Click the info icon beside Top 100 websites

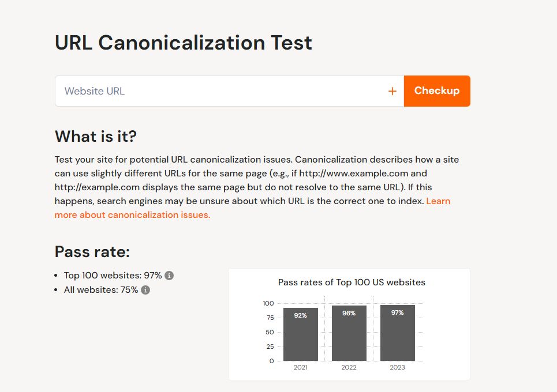pyautogui.click(x=168, y=276)
